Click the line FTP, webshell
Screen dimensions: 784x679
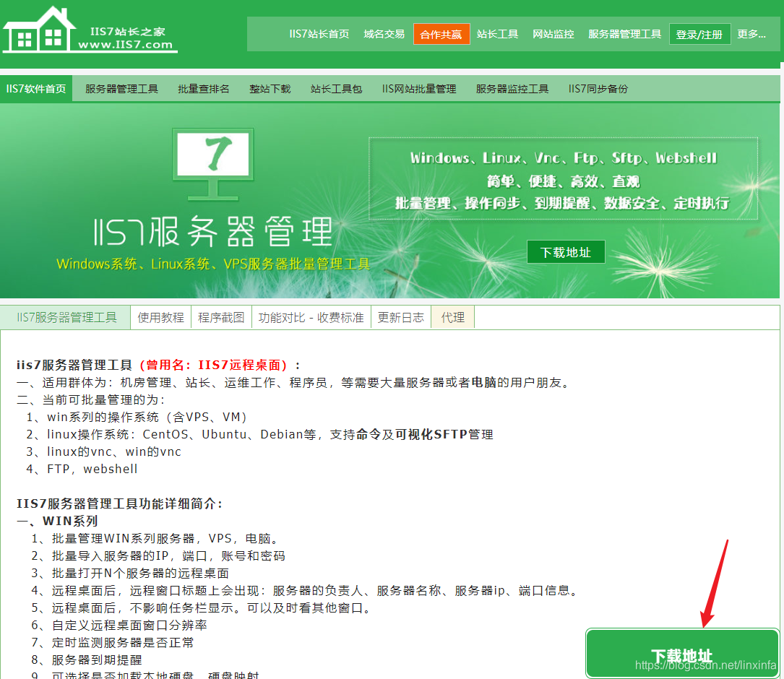tap(82, 469)
